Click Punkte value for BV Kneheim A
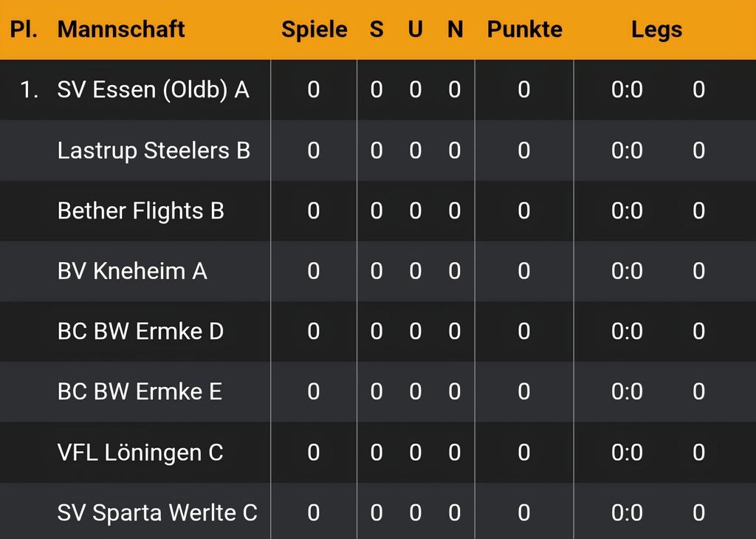This screenshot has width=756, height=539. [524, 271]
